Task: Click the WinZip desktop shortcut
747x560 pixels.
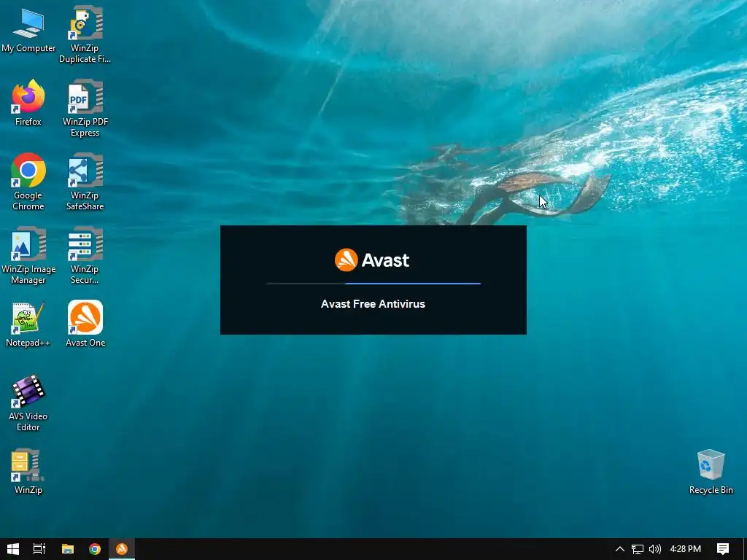Action: [28, 472]
